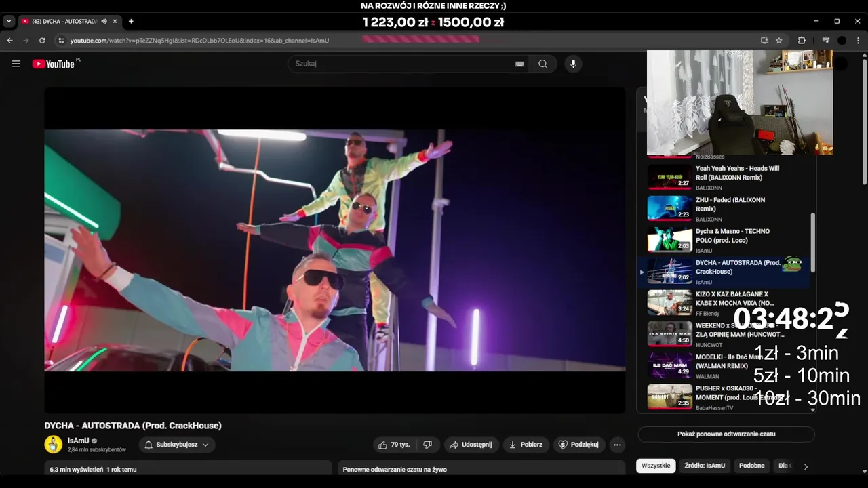The image size is (868, 488).
Task: Open a new browser tab
Action: 131,22
